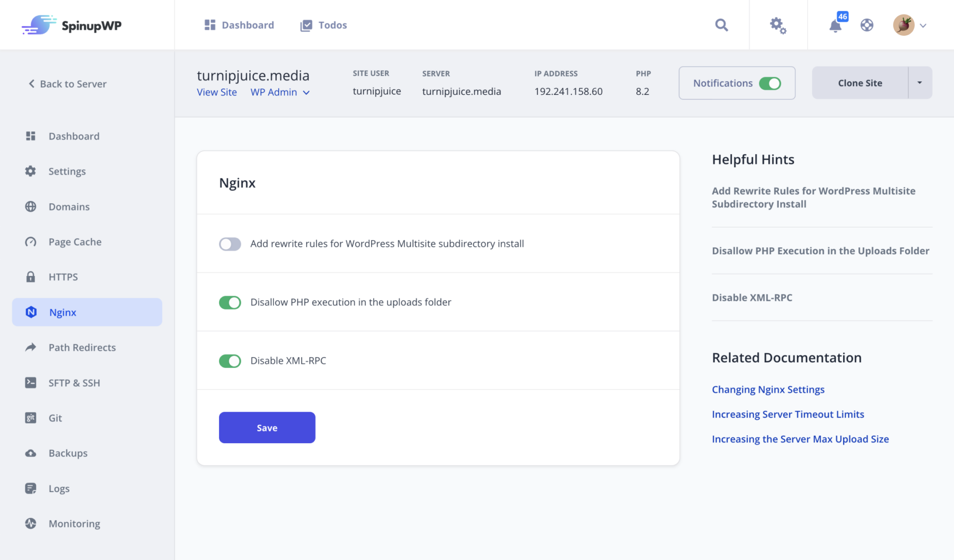Expand the WP Admin dropdown
Image resolution: width=954 pixels, height=560 pixels.
pos(280,92)
